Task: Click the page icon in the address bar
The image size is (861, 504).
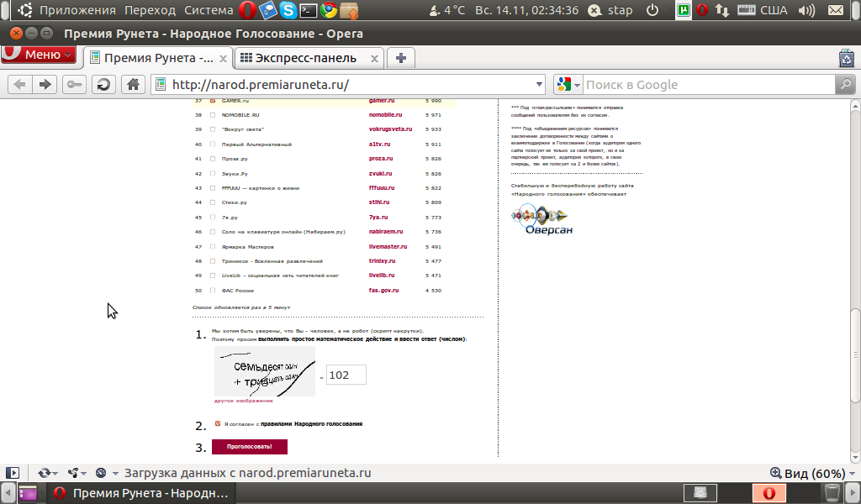Action: [x=161, y=85]
